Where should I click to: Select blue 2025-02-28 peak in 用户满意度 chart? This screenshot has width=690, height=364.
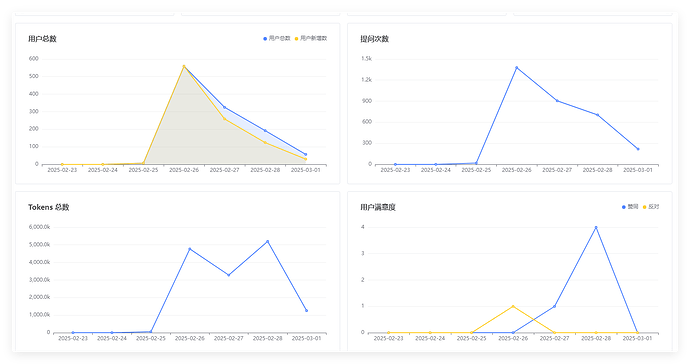coord(596,227)
